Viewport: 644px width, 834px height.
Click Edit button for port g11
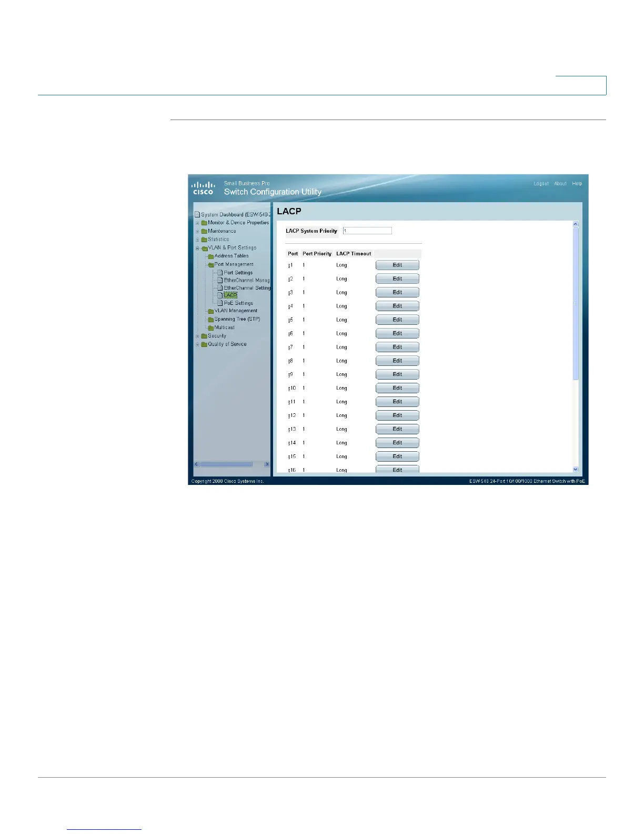397,402
